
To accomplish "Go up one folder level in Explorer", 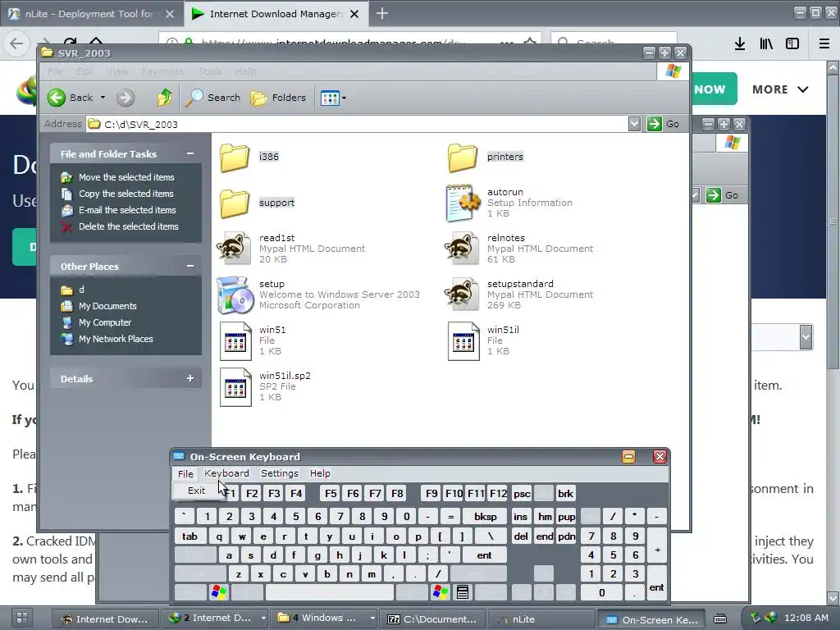I will (x=164, y=98).
